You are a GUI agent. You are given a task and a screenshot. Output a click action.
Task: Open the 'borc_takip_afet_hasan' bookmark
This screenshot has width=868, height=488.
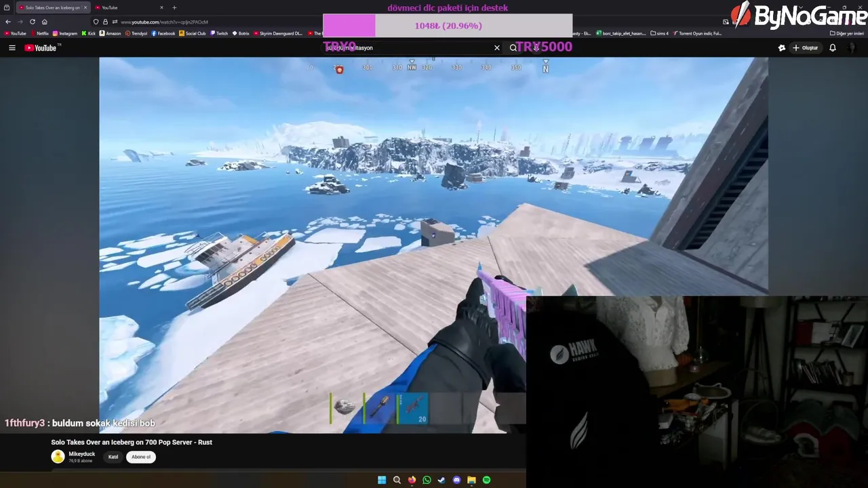click(622, 33)
